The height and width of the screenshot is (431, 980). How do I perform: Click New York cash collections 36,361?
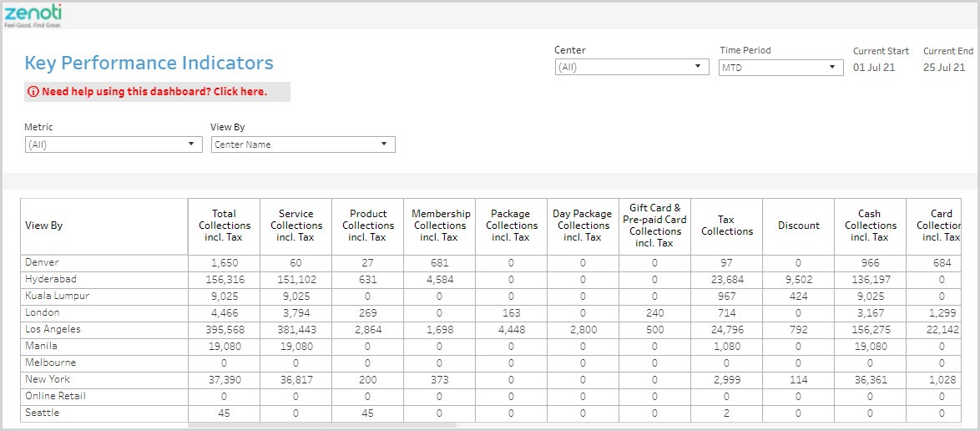pos(870,380)
